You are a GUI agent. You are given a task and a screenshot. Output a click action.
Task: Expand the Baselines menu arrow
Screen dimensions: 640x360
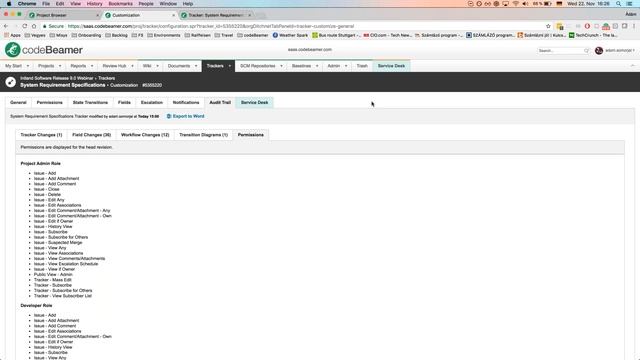[x=317, y=66]
